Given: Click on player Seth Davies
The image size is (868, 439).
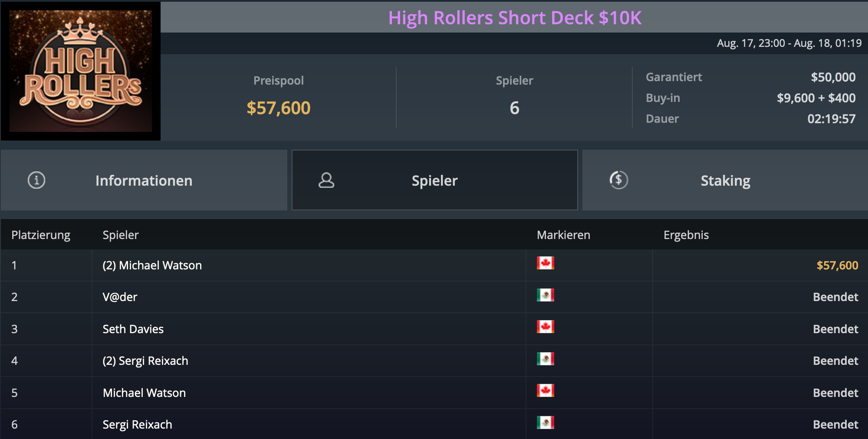Looking at the screenshot, I should 133,329.
